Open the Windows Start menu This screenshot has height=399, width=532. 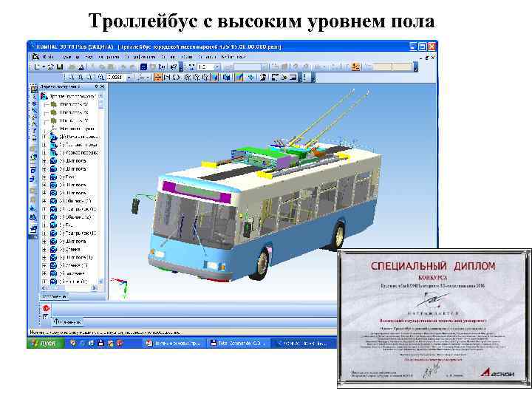(x=46, y=343)
